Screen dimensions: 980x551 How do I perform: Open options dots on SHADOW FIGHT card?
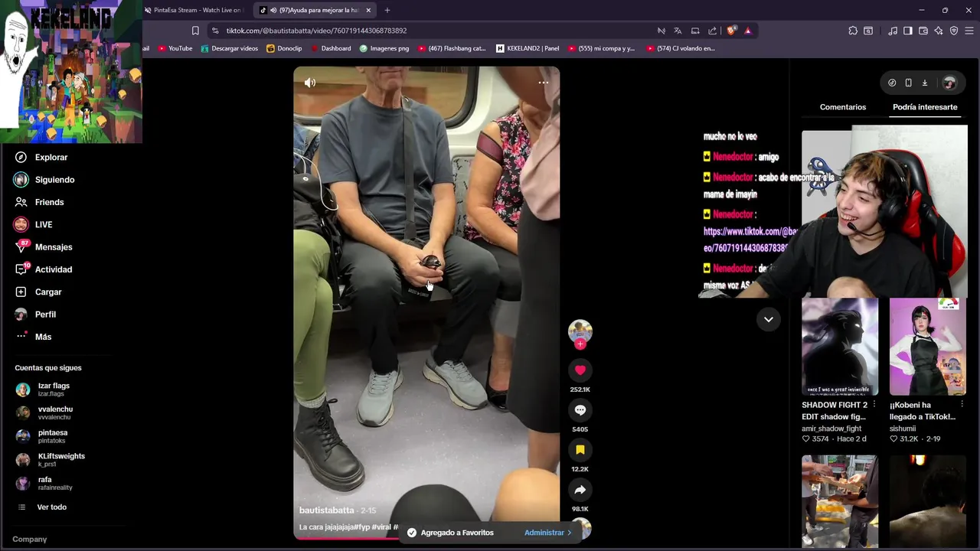coord(874,405)
